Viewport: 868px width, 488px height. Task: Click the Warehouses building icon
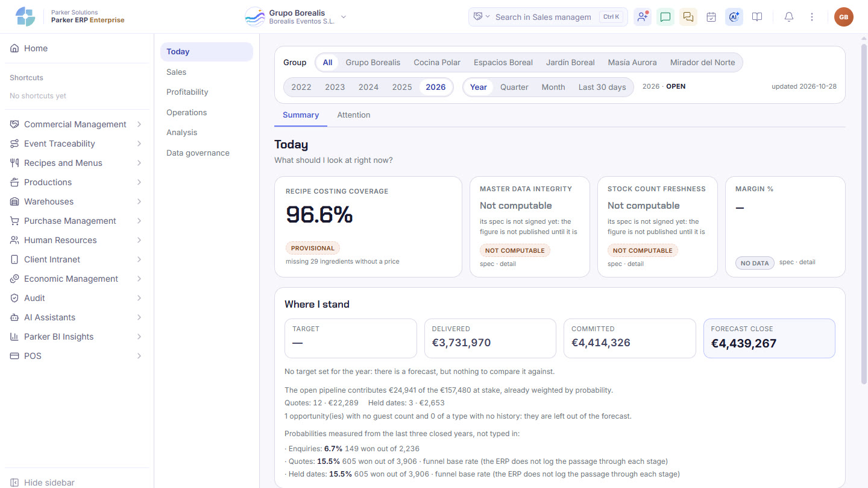pyautogui.click(x=14, y=201)
